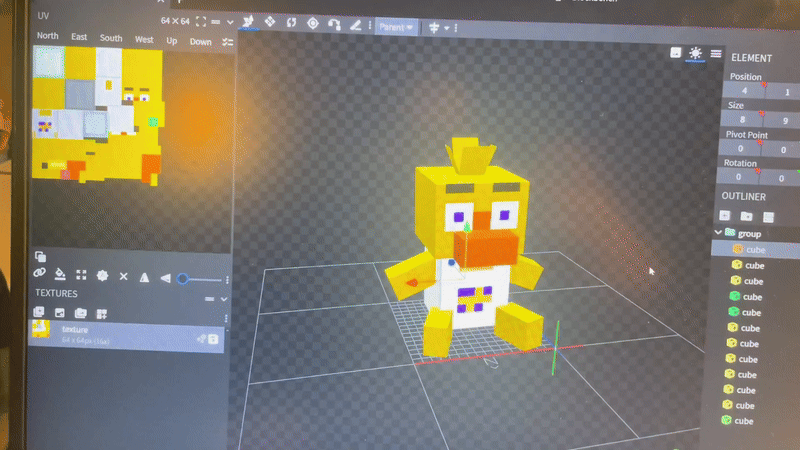Click the TEXTURES panel handle bars icon
800x450 pixels.
pyautogui.click(x=209, y=299)
